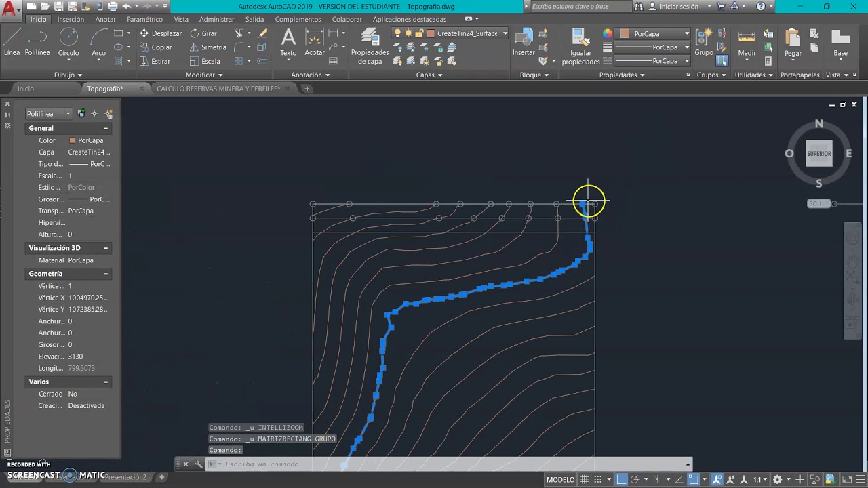Click the MODELO button in status bar
Viewport: 868px width, 488px height.
point(560,479)
